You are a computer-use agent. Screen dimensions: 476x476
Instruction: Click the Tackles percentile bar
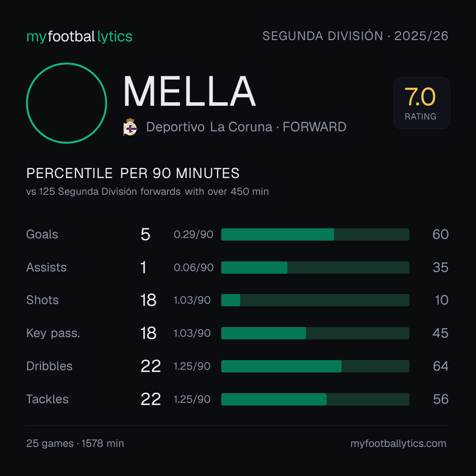click(x=315, y=399)
